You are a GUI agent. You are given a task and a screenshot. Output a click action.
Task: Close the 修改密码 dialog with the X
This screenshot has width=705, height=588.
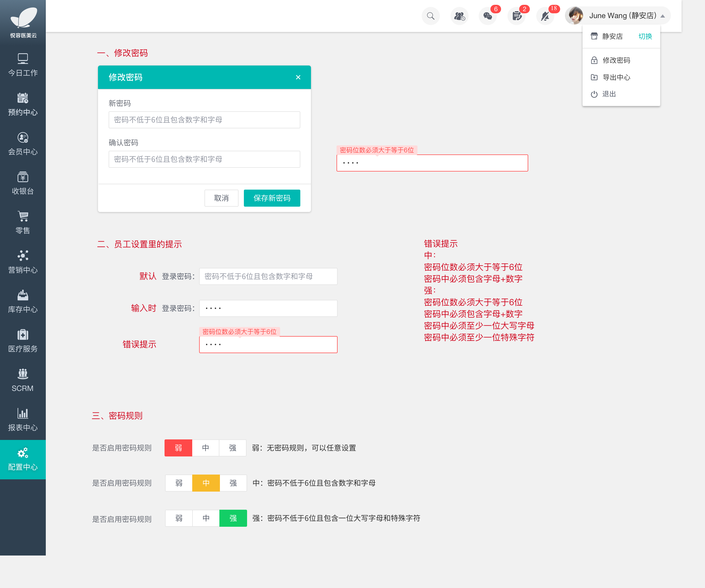298,77
